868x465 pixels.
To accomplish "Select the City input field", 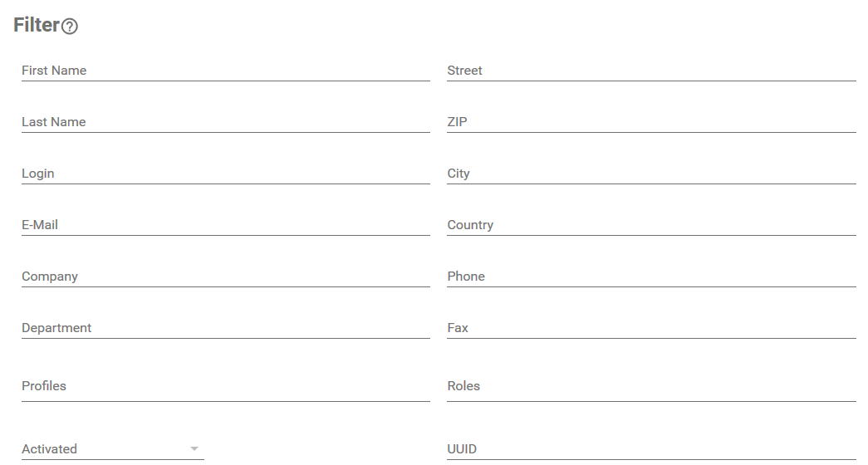I will click(x=651, y=174).
